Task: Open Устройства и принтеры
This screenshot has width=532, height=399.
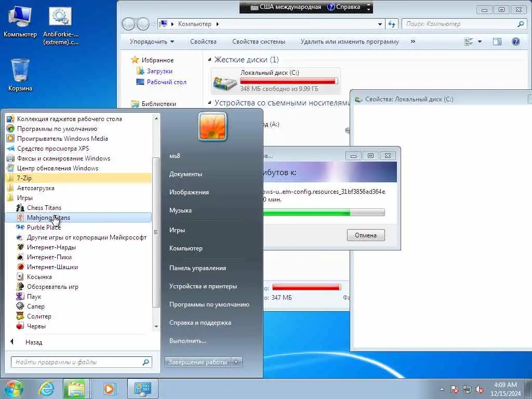Action: pos(203,286)
